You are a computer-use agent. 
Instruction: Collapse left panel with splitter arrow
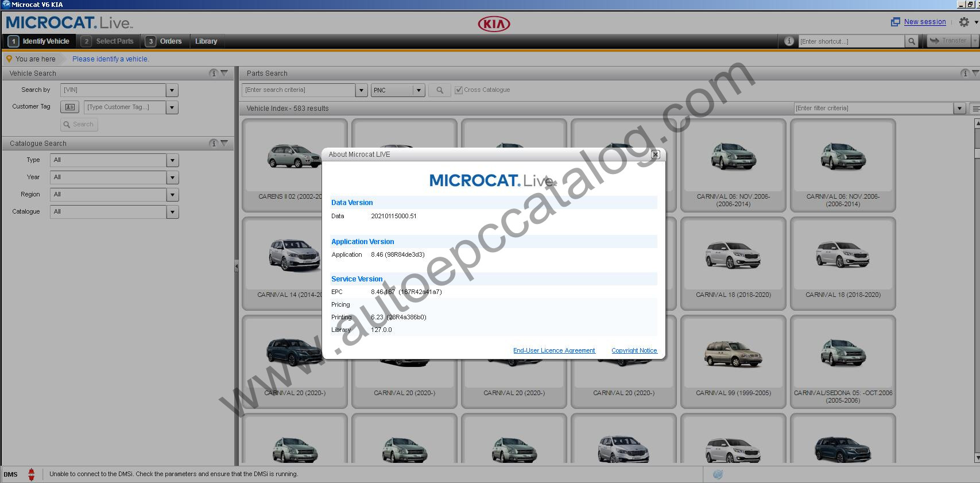236,267
